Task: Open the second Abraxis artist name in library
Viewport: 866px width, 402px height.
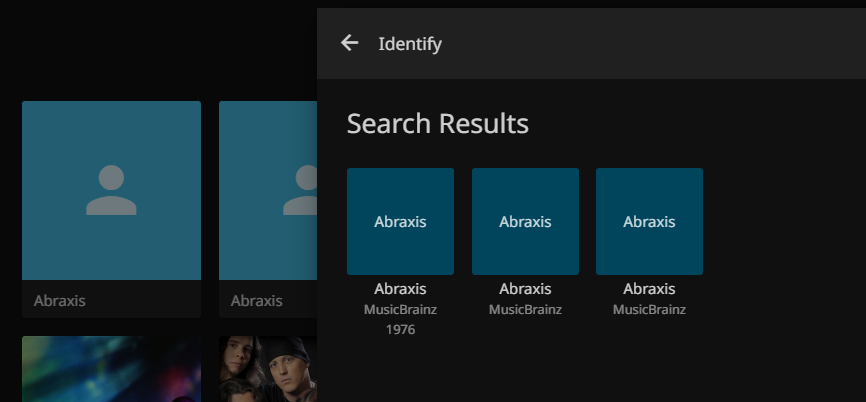Action: point(257,300)
